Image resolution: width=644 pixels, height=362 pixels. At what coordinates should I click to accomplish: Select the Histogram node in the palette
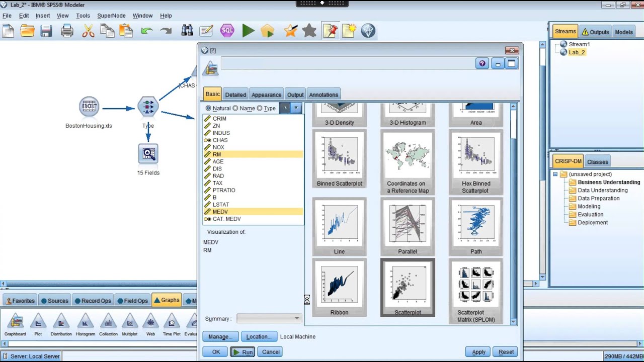click(86, 324)
